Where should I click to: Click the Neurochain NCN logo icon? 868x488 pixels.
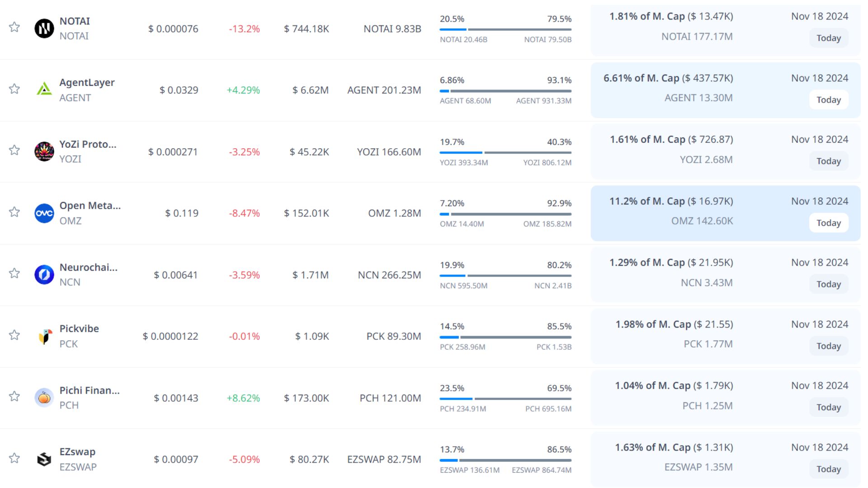pos(44,274)
